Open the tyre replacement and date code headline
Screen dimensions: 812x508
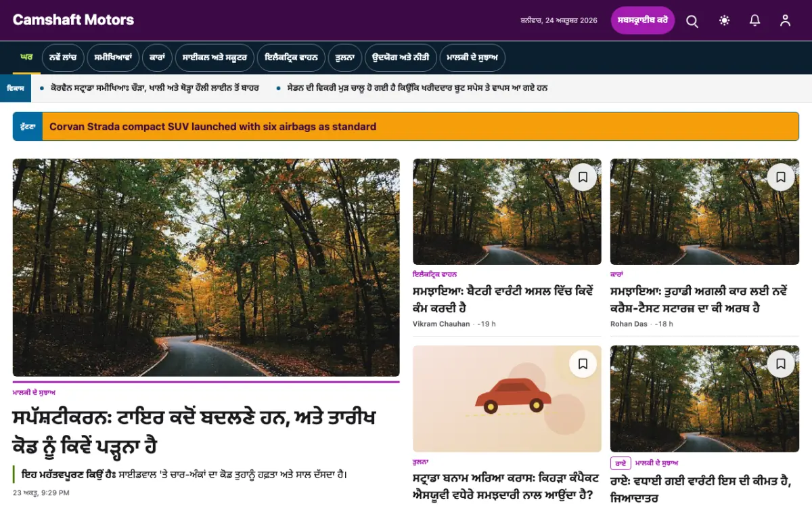pos(194,431)
